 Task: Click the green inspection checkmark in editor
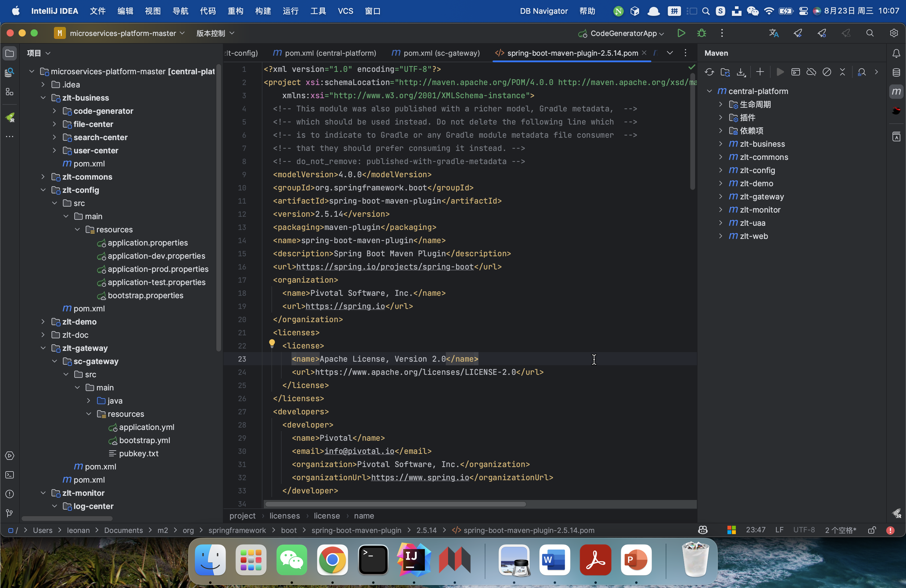[x=692, y=67]
